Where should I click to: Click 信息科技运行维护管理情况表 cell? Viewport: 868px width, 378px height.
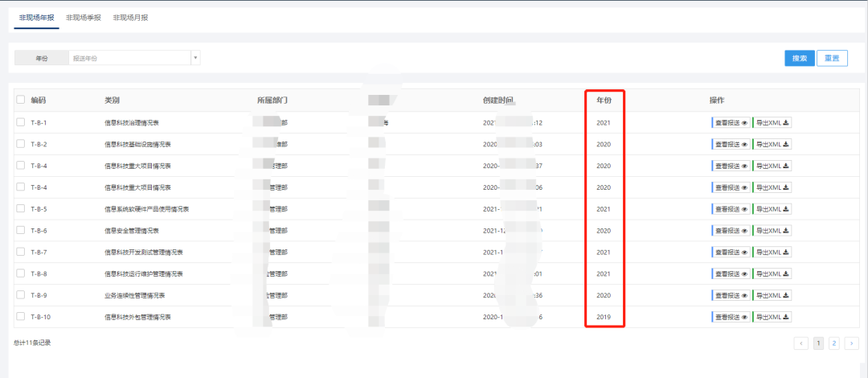tap(143, 273)
